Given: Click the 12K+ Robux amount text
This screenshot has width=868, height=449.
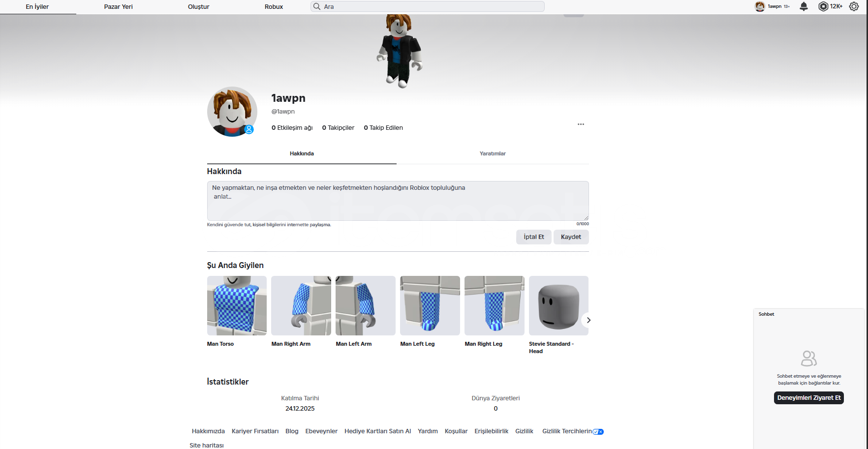Looking at the screenshot, I should point(836,6).
